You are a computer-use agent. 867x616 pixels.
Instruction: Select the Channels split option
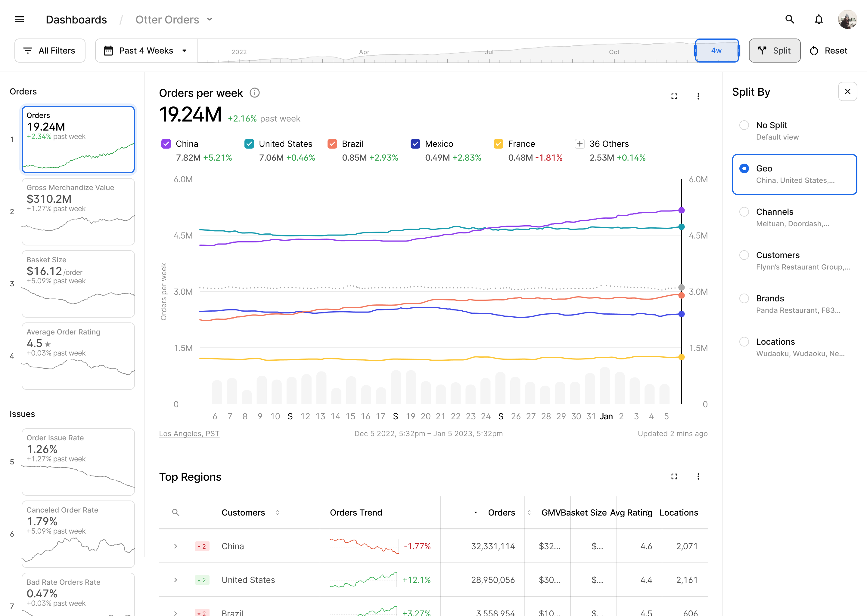[744, 212]
